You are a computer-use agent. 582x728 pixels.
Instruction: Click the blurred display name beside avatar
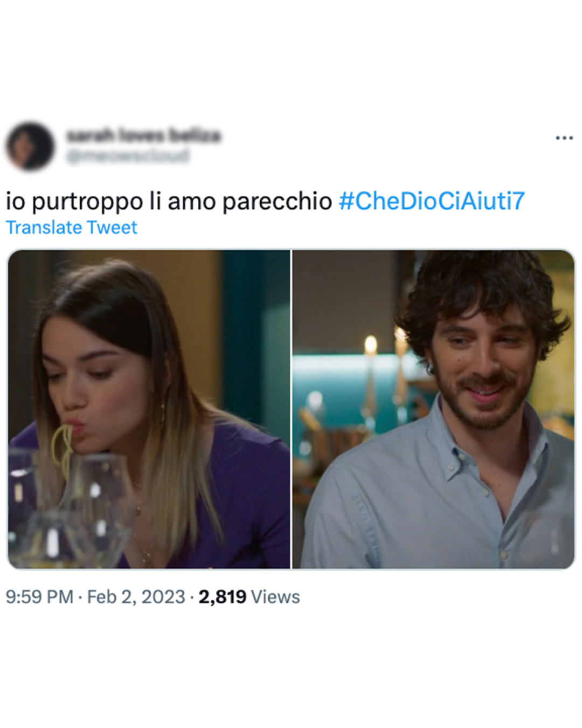[x=143, y=135]
